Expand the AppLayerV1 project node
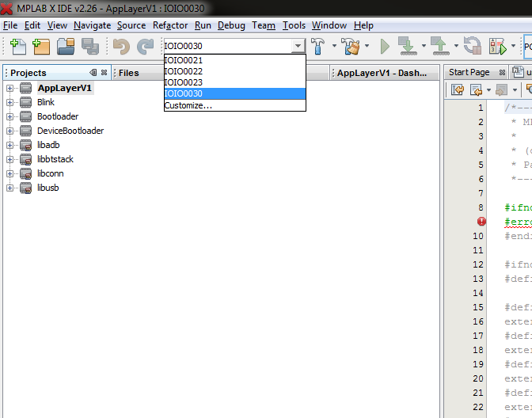532x418 pixels. click(x=10, y=88)
